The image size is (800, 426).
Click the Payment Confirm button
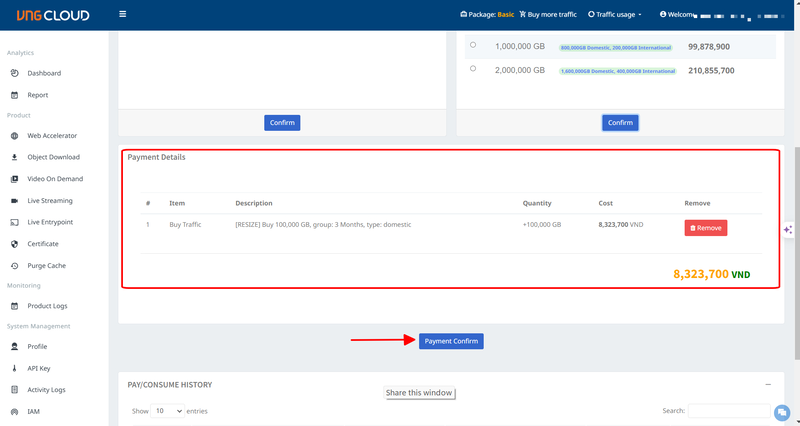point(451,341)
